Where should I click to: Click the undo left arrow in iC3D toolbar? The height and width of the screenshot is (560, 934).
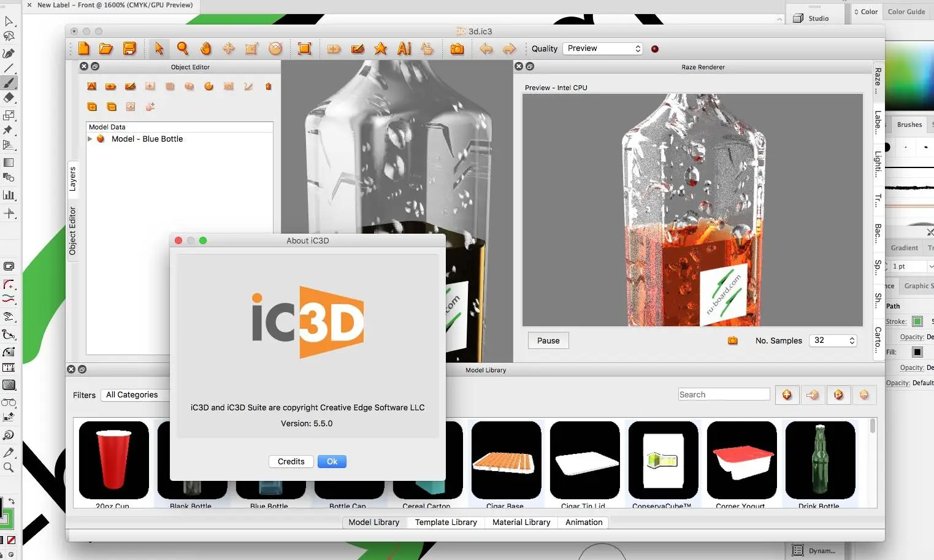pyautogui.click(x=486, y=48)
